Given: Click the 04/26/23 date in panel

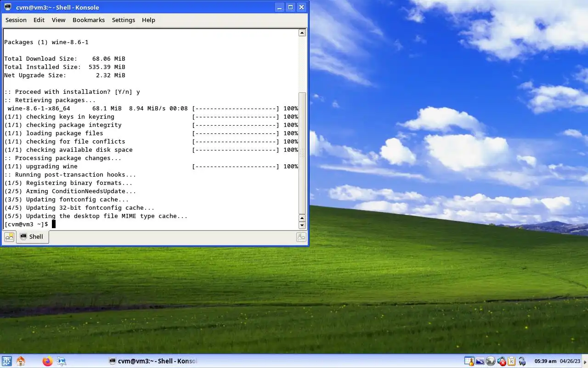Looking at the screenshot, I should click(x=570, y=361).
